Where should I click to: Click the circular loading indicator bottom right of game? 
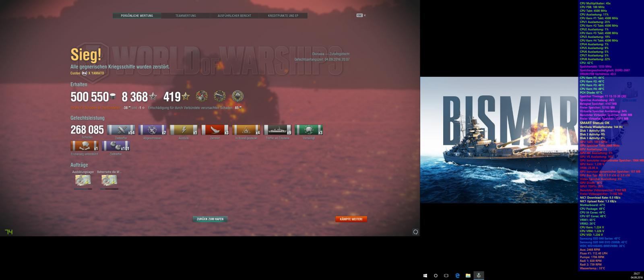click(415, 232)
